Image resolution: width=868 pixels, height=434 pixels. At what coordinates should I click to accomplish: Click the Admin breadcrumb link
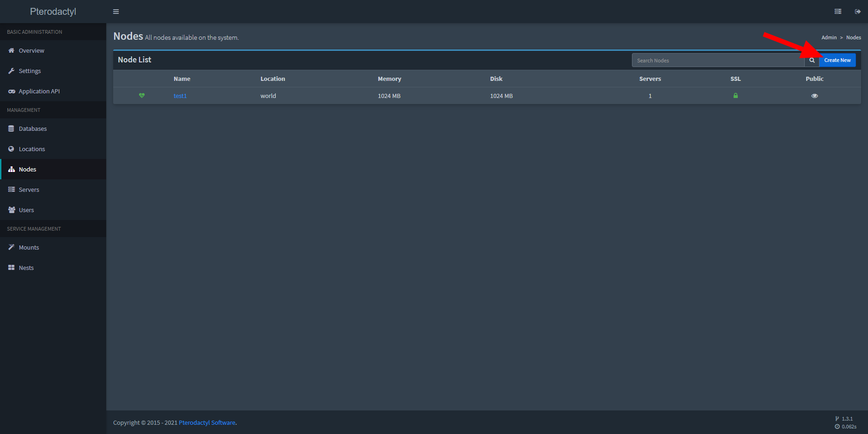click(x=829, y=37)
